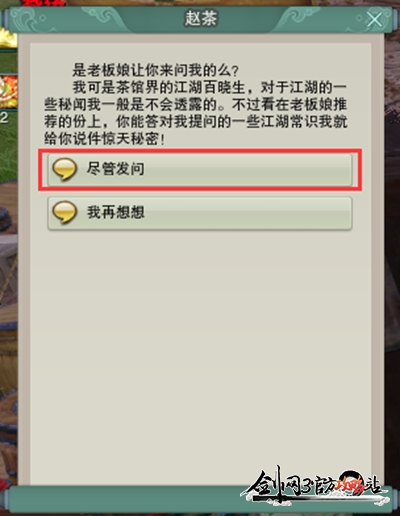Screen dimensions: 400x516
Task: Click the number 2 label under the food icon
Action: tap(4, 117)
